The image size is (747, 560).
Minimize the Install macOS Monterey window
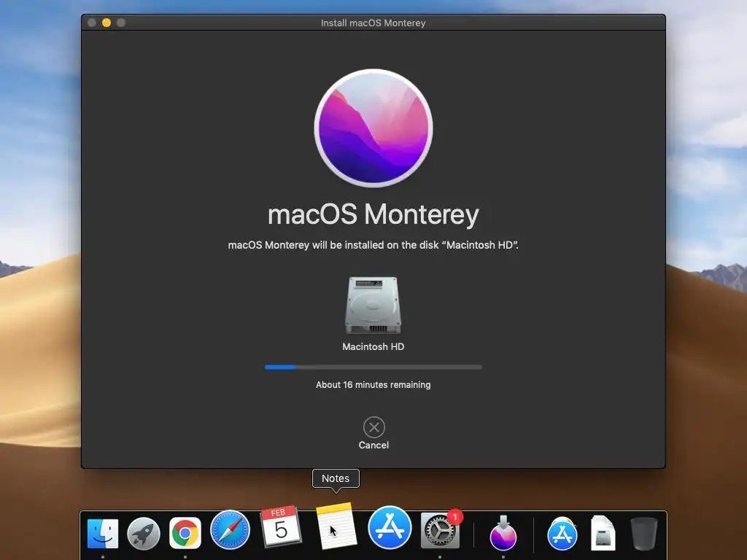coord(107,23)
